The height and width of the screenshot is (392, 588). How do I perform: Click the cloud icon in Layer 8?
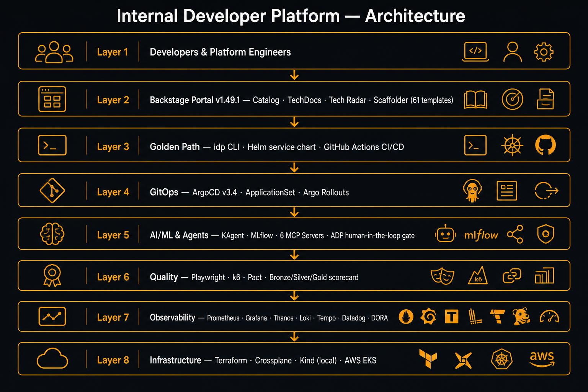tap(52, 359)
